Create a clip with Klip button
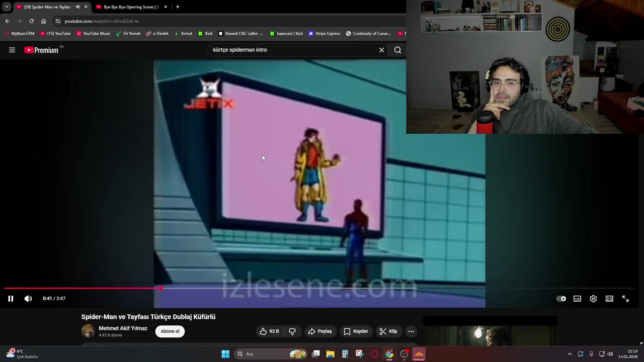This screenshot has height=362, width=644. tap(388, 331)
